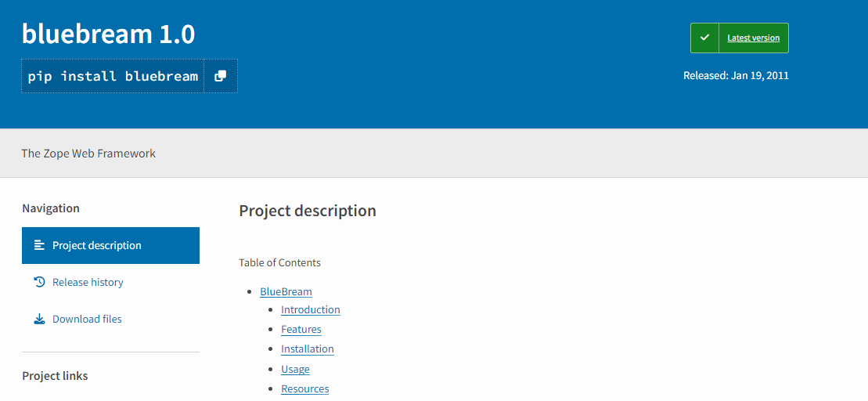Open the Project description tab

pos(97,245)
